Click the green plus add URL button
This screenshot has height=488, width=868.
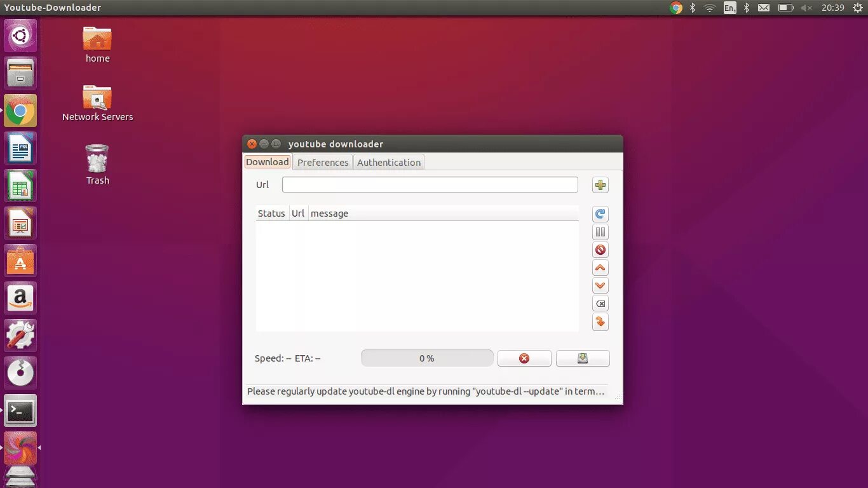click(x=600, y=186)
